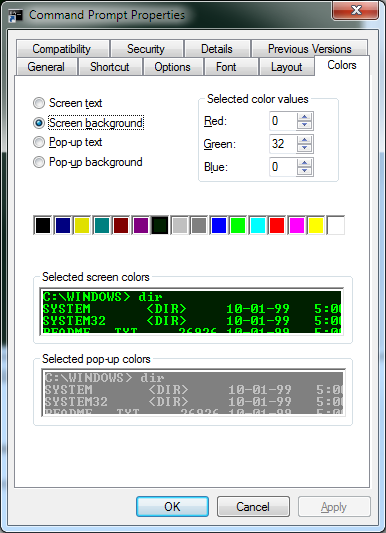Viewport: 386px width, 533px height.
Task: Click the OK button
Action: tap(173, 507)
